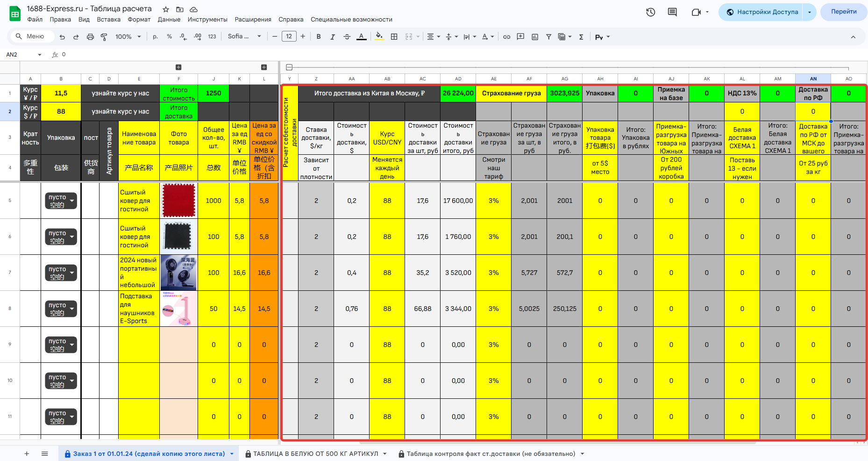The image size is (868, 461).
Task: Open version history clock icon
Action: tap(650, 12)
